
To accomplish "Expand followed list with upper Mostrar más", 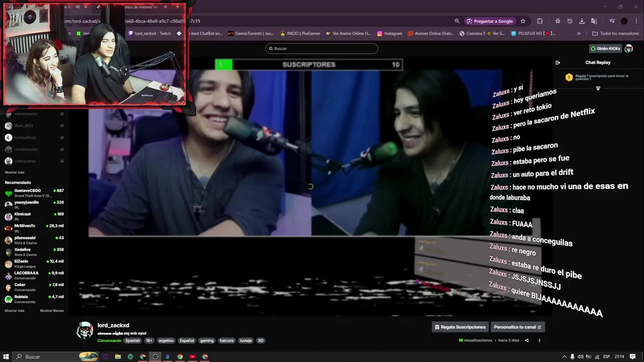I will tap(14, 172).
